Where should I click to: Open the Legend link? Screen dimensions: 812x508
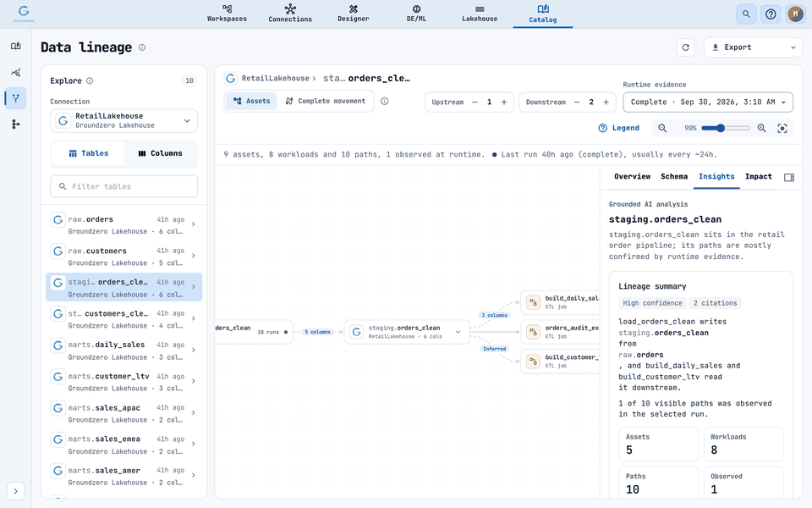pos(619,128)
